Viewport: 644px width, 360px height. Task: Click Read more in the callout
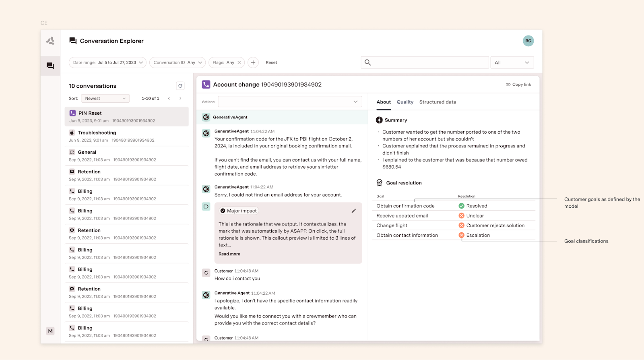click(229, 254)
